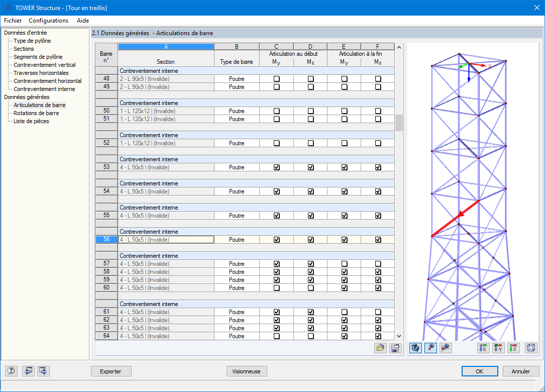Click Poutre type cell for bar 54
The height and width of the screenshot is (392, 545).
pos(237,191)
